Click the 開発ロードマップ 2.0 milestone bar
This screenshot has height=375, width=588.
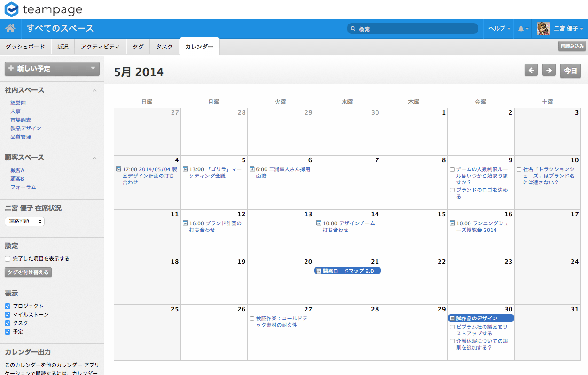pos(347,271)
